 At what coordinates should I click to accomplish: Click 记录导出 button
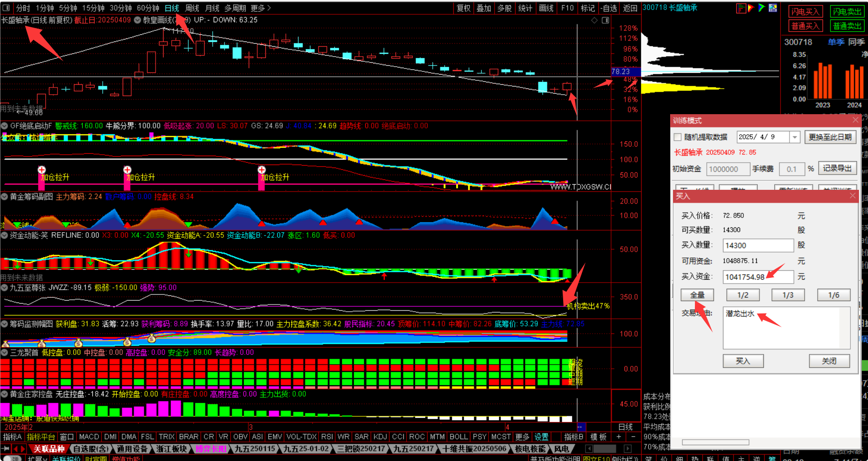click(837, 168)
